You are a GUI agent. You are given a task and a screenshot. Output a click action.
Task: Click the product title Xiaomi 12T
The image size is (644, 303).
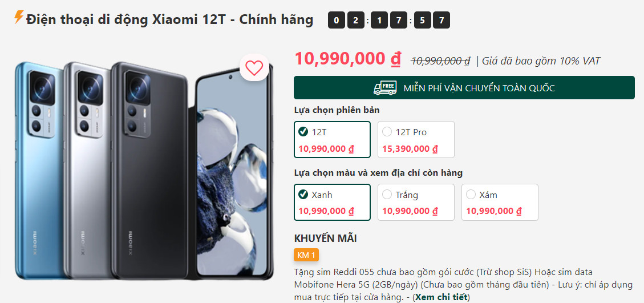click(169, 19)
